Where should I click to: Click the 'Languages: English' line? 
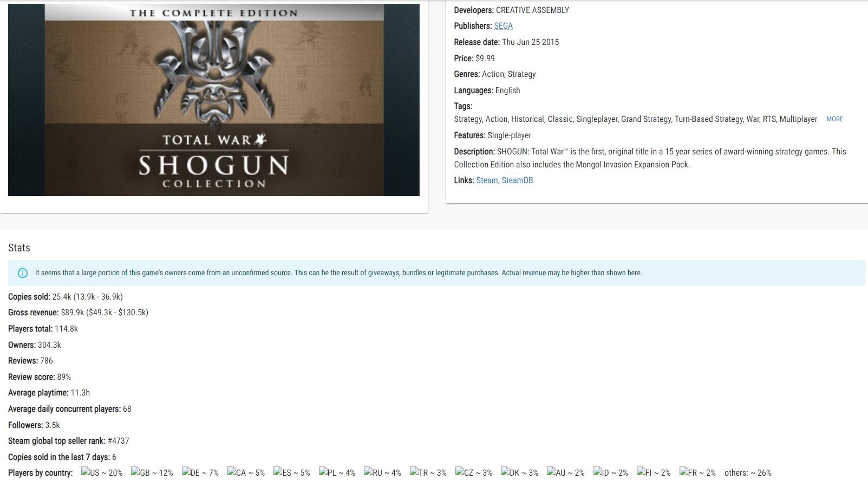pyautogui.click(x=487, y=90)
